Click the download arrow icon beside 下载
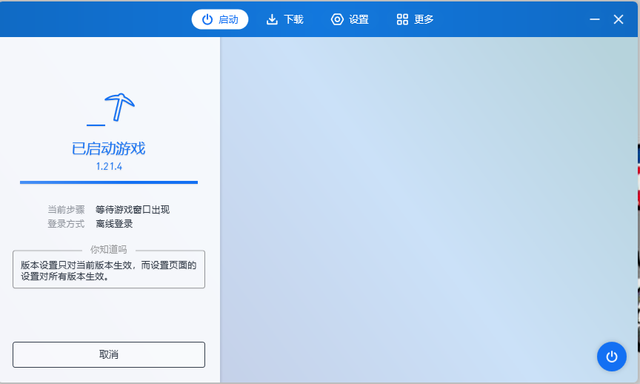Image resolution: width=640 pixels, height=384 pixels. pos(272,19)
